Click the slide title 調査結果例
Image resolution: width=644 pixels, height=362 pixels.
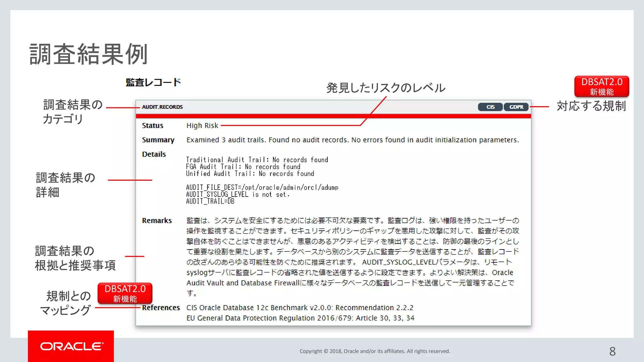[88, 54]
